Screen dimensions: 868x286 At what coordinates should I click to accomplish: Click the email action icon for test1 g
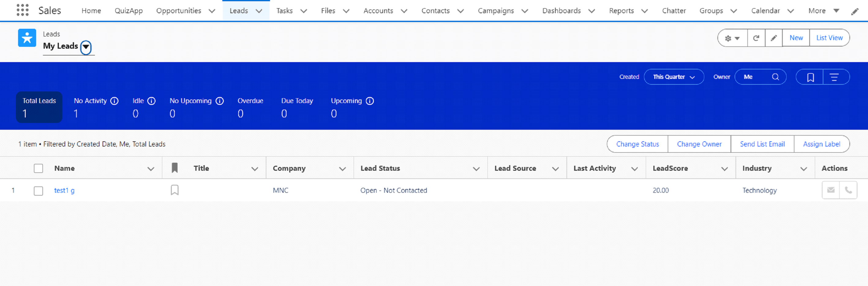(831, 190)
